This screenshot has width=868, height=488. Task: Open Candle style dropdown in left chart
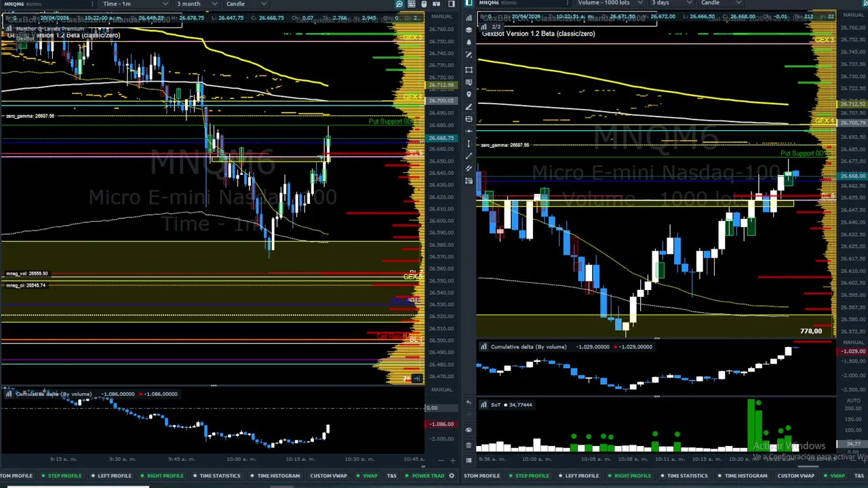tap(245, 4)
